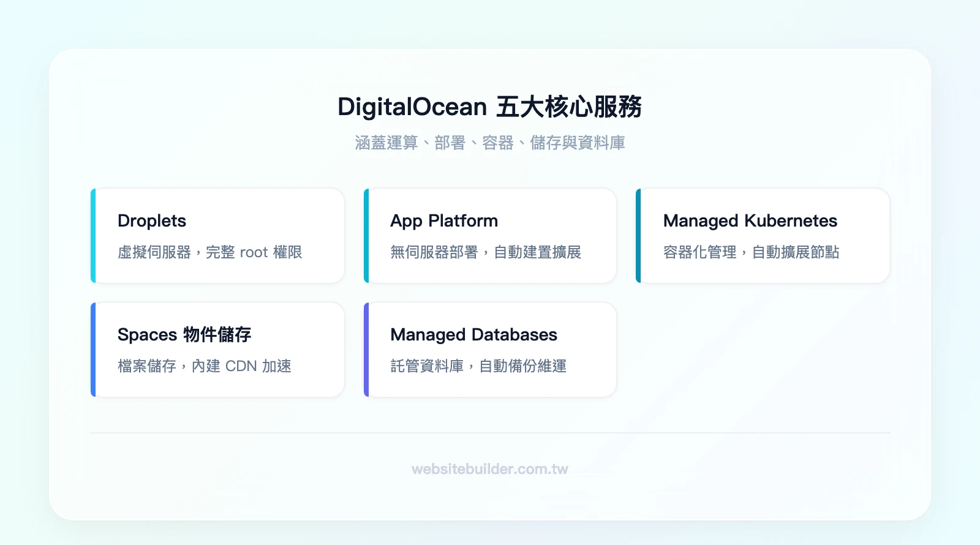Click the text '託管資料庫，自動備份維運'

pos(478,366)
